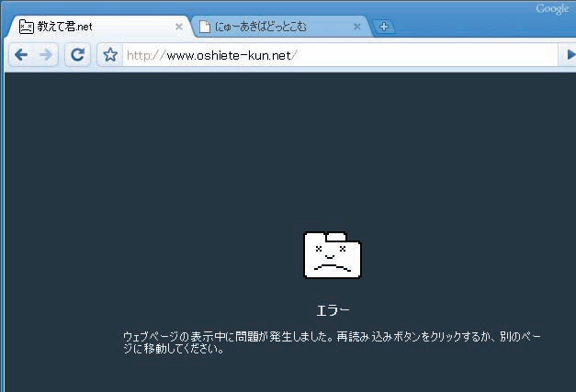Close the にゅーあきばどっとこむ tab
This screenshot has height=392, width=576.
[357, 27]
